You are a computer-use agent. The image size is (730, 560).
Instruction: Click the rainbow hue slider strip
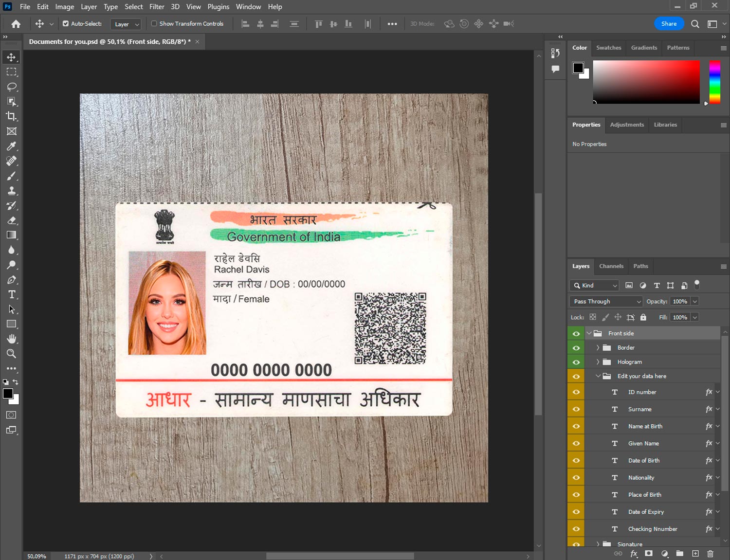tap(714, 82)
